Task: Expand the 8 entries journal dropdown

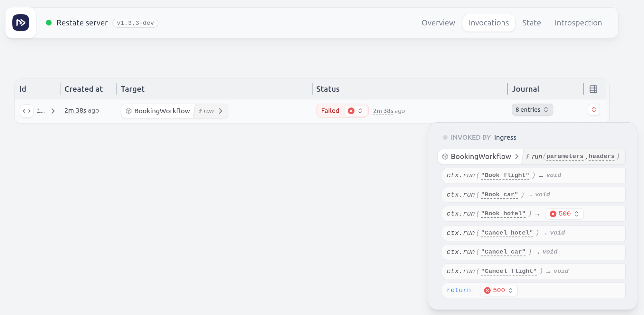Action: click(x=532, y=110)
